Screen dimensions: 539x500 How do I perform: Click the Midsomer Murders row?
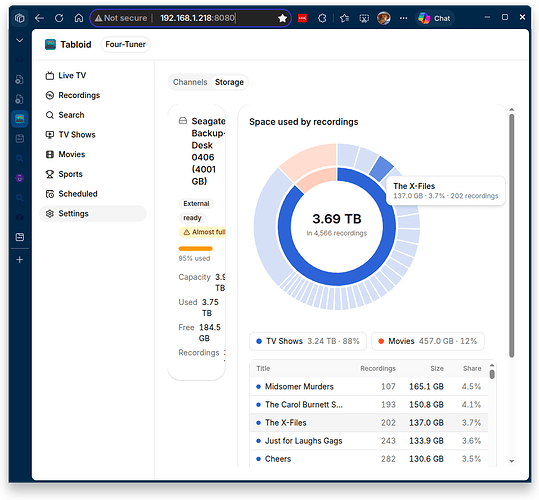(x=368, y=387)
